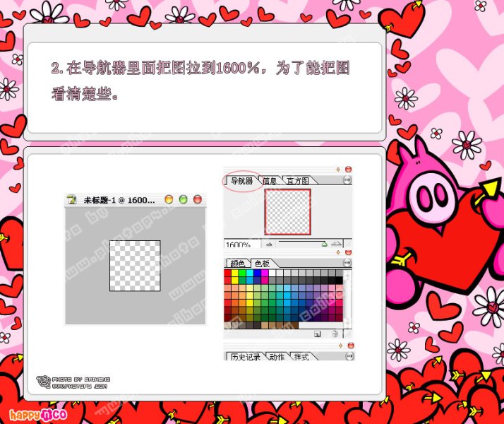Image resolution: width=504 pixels, height=424 pixels.
Task: Click the zoom out icon in Navigator
Action: pos(268,244)
